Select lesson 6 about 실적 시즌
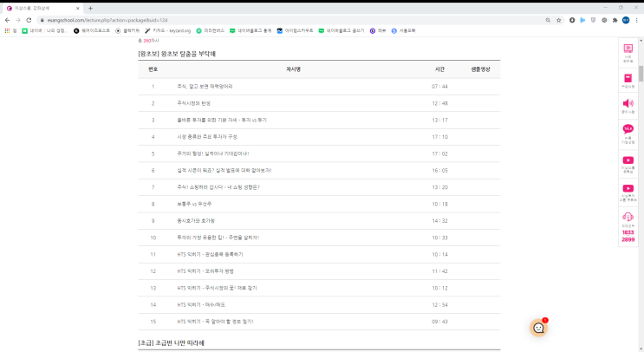This screenshot has height=352, width=644. (224, 171)
